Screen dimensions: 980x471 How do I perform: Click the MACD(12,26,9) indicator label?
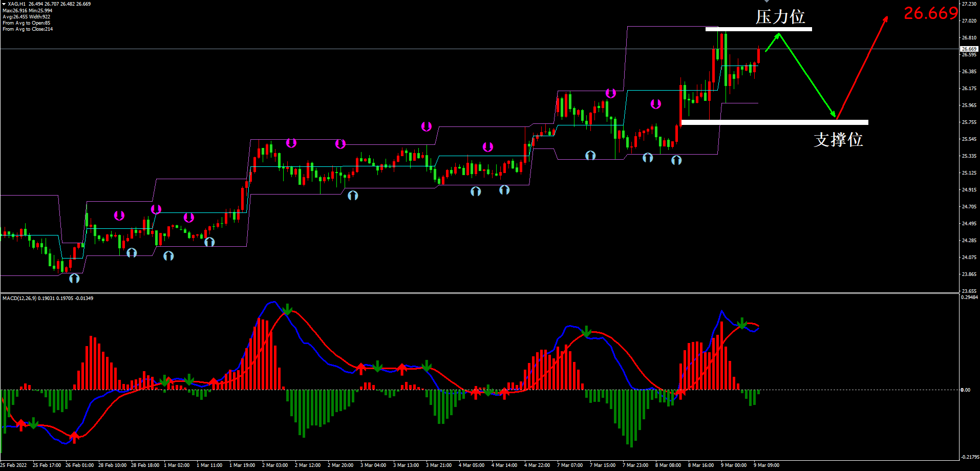pyautogui.click(x=19, y=298)
